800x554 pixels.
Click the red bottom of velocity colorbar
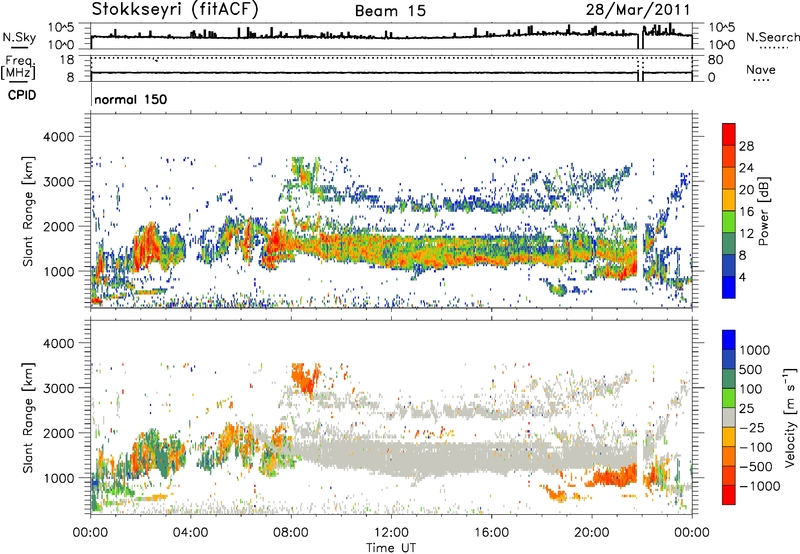click(729, 495)
